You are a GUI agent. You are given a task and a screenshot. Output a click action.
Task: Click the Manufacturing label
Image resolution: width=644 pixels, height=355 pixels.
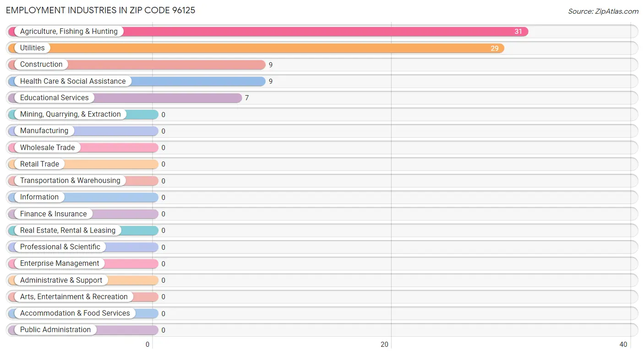click(44, 131)
